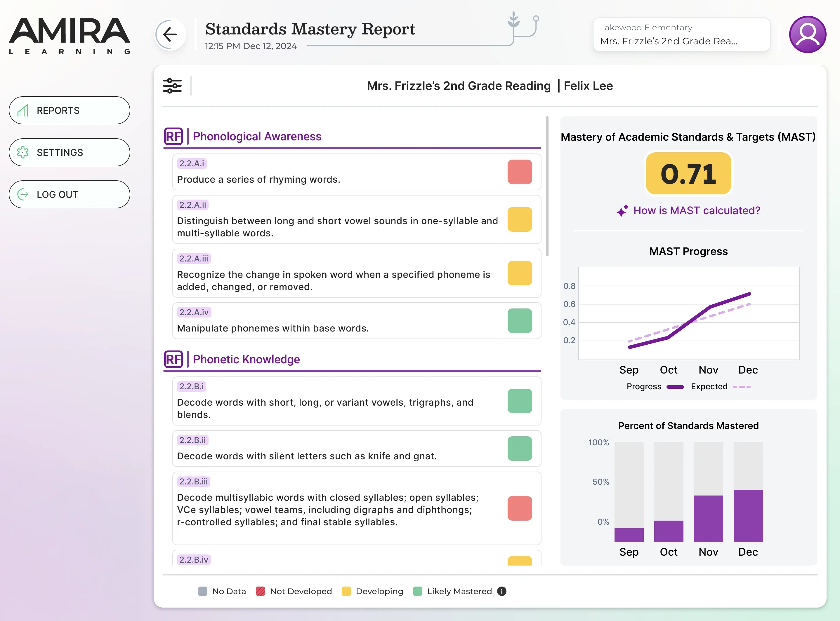
Task: Open the user profile avatar icon
Action: [807, 34]
